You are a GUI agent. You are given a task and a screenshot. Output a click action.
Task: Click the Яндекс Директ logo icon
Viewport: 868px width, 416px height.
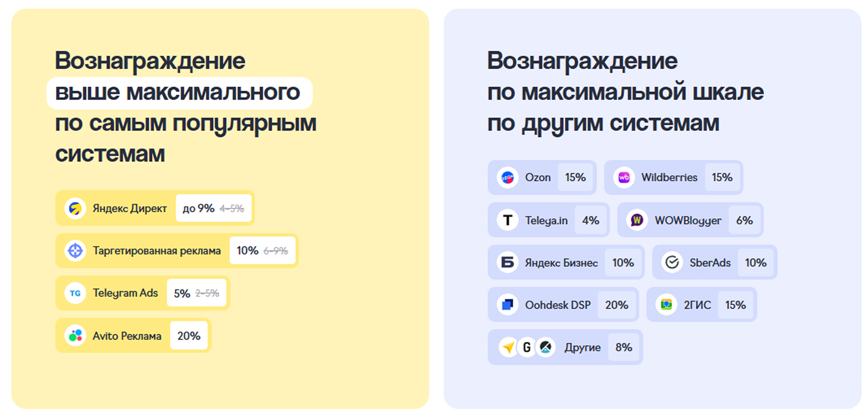pos(75,208)
